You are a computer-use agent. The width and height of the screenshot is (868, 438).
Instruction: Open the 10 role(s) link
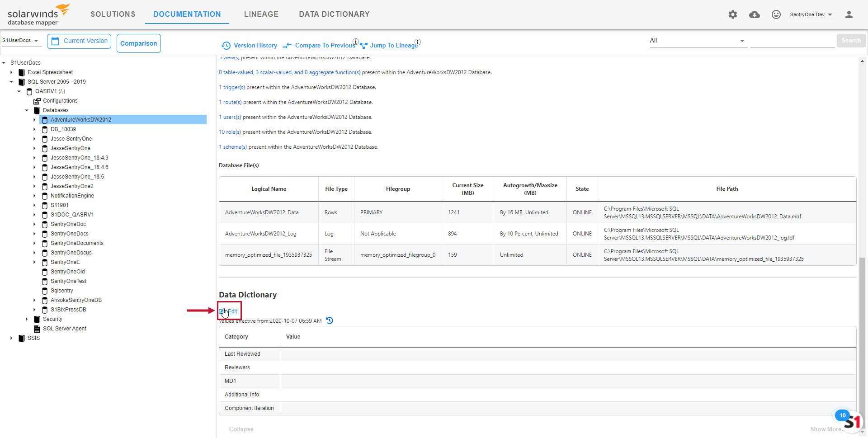(x=230, y=132)
